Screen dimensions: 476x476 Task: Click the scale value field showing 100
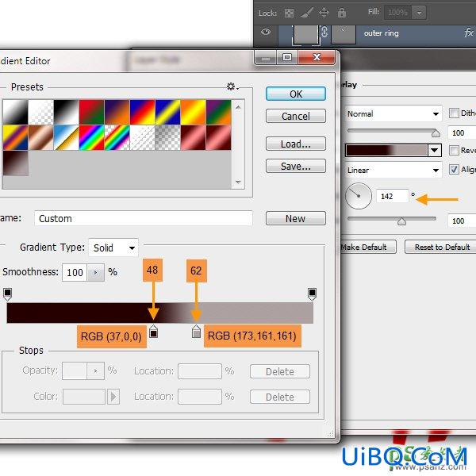462,221
